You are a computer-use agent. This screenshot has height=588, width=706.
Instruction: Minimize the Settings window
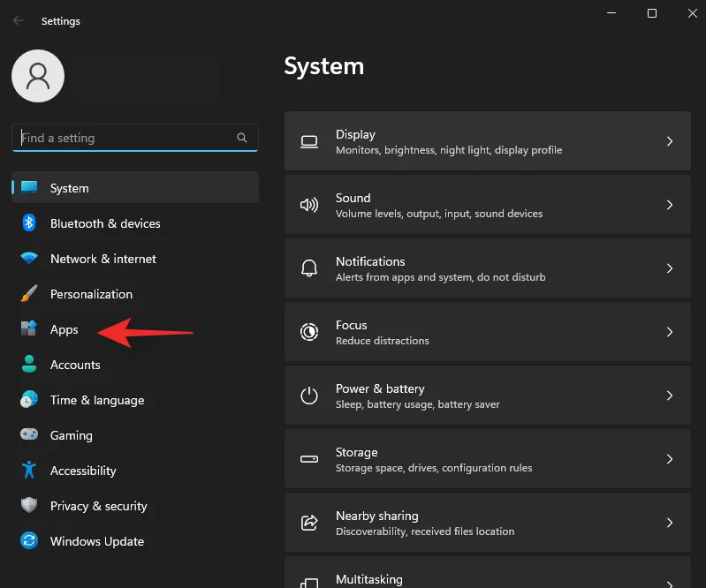tap(611, 13)
